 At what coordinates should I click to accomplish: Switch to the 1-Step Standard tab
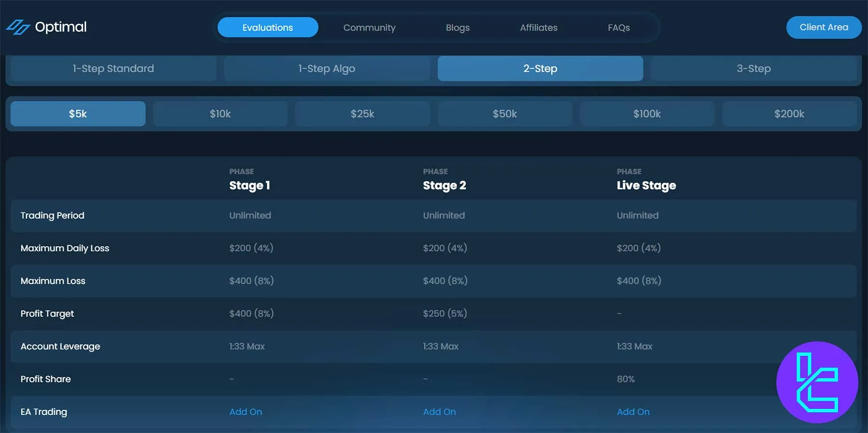click(x=113, y=68)
